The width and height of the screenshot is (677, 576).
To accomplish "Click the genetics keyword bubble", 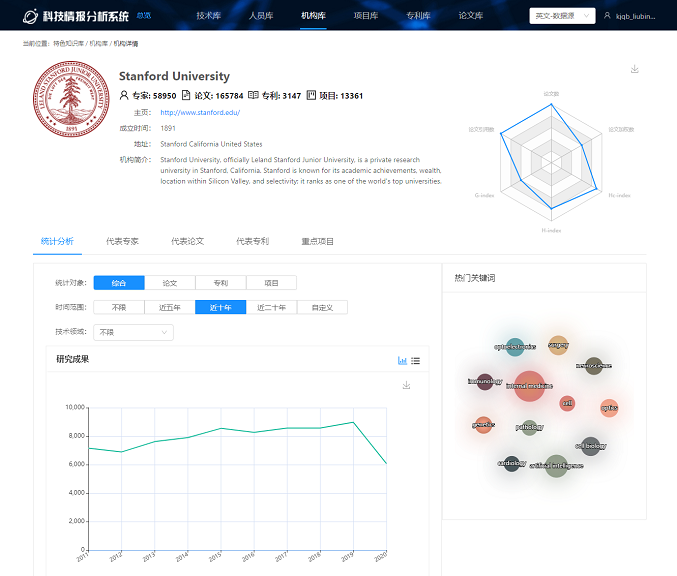I will click(x=483, y=425).
